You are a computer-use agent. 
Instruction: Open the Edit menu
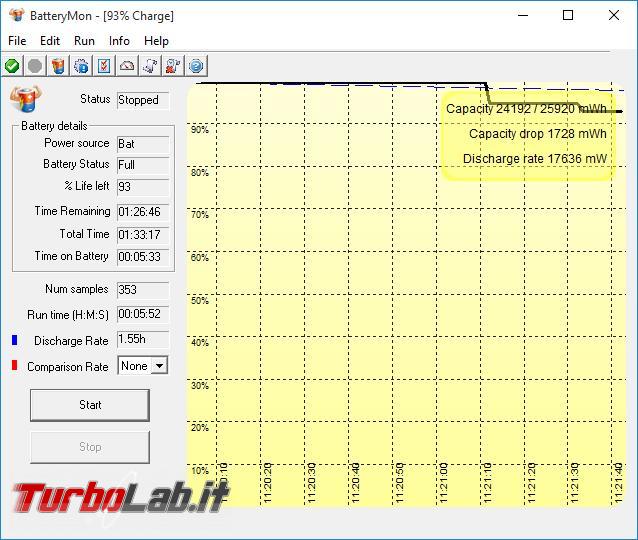[50, 41]
